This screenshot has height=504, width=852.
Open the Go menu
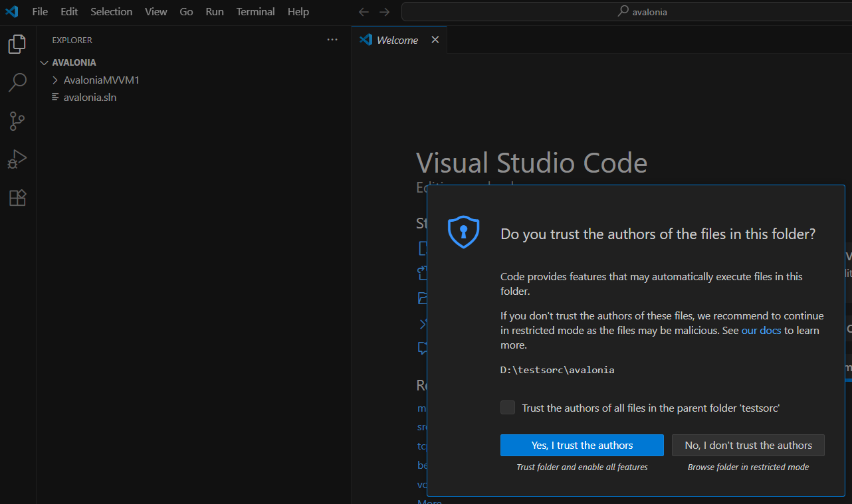point(186,12)
